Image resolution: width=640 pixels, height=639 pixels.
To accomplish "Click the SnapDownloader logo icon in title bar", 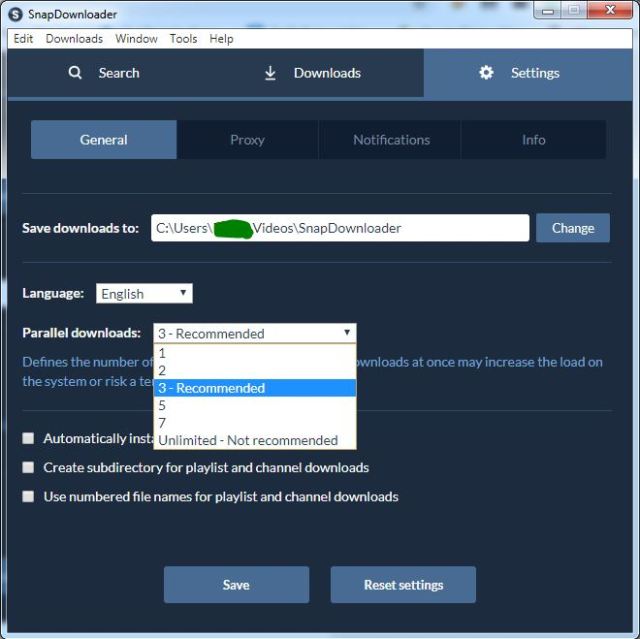I will coord(16,14).
